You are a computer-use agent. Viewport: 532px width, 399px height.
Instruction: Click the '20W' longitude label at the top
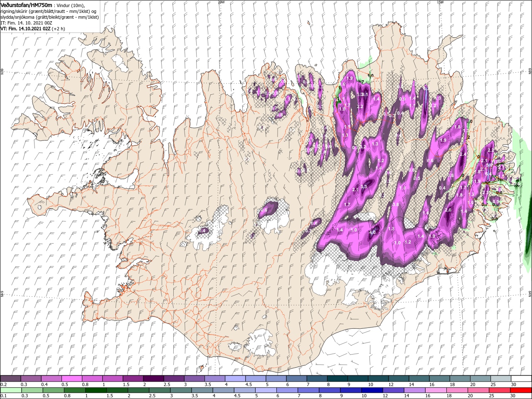[x=221, y=2]
